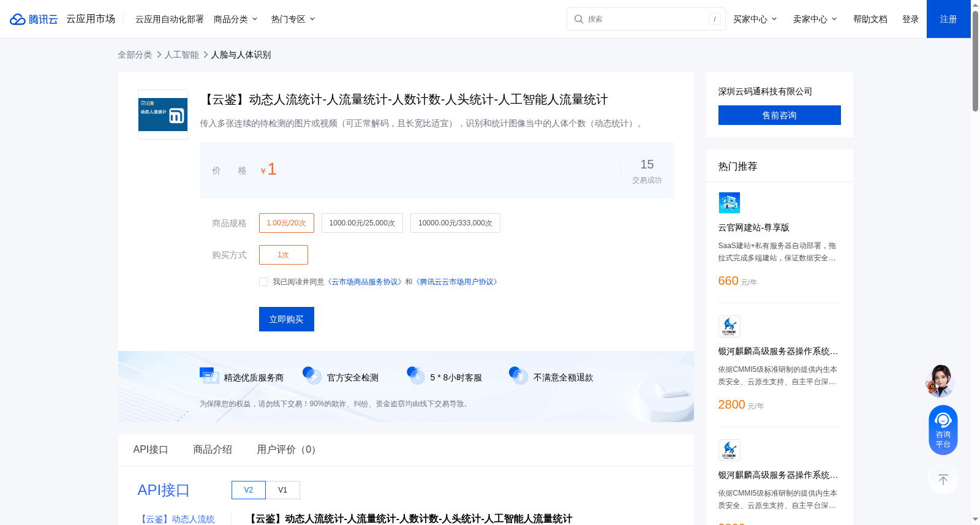Viewport: 980px width, 525px height.
Task: Open 云官网建站-尊享版 recommendation title
Action: click(754, 227)
